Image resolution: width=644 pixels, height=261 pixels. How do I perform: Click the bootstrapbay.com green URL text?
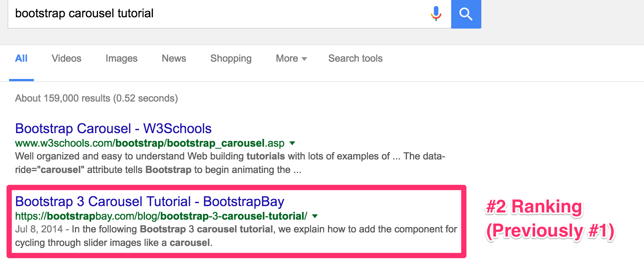click(x=161, y=216)
